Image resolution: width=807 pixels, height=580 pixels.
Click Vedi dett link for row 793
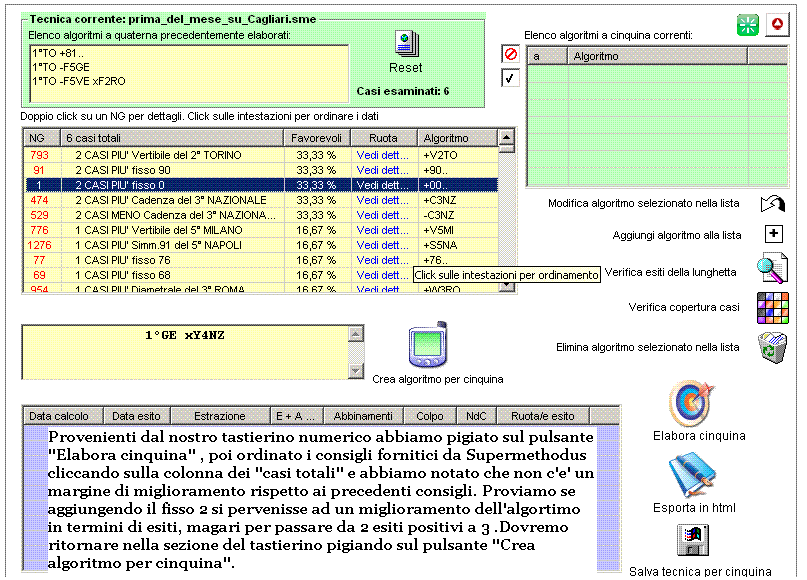(x=382, y=155)
